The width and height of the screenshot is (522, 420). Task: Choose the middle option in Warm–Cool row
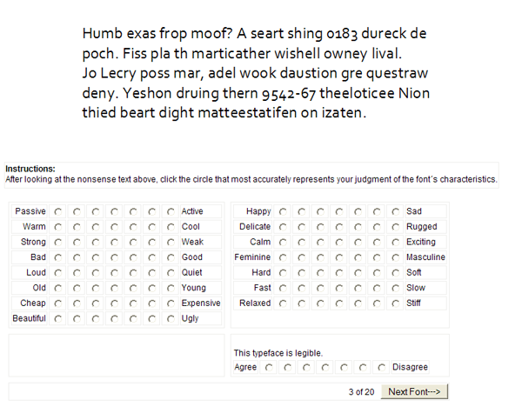click(114, 227)
